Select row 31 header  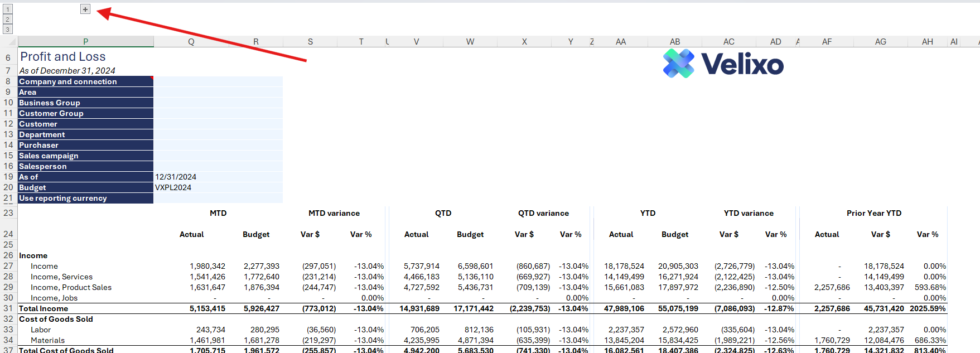[x=8, y=308]
